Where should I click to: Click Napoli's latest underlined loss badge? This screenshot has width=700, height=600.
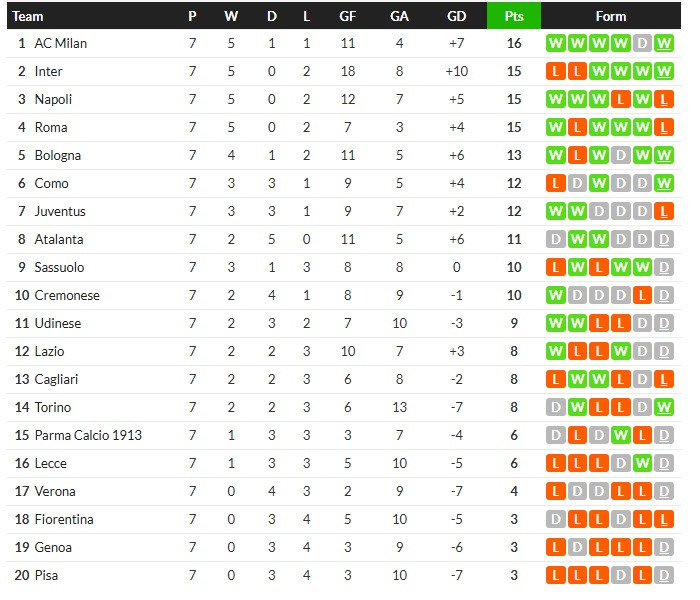point(665,100)
